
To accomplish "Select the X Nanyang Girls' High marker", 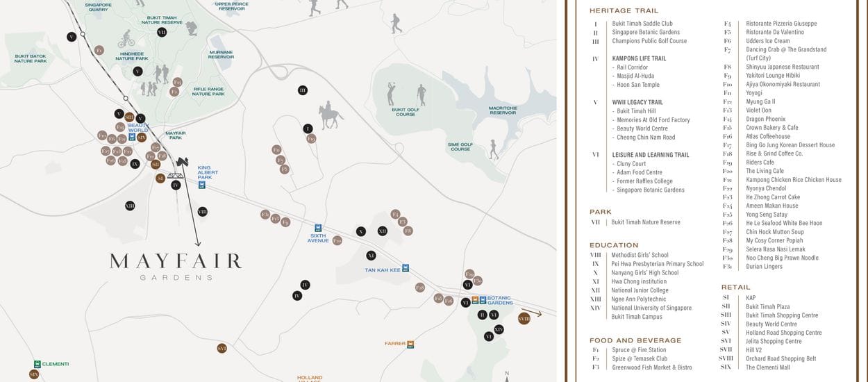I will pos(361,231).
